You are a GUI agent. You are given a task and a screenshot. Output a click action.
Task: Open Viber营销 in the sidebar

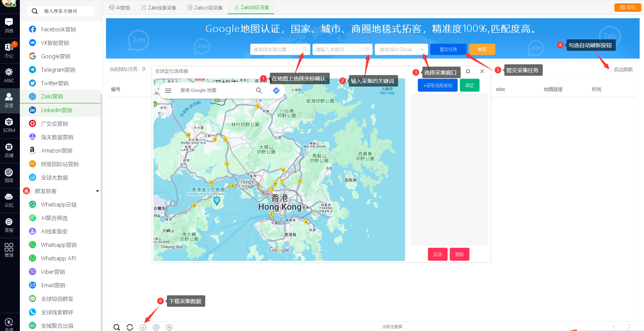tap(53, 272)
